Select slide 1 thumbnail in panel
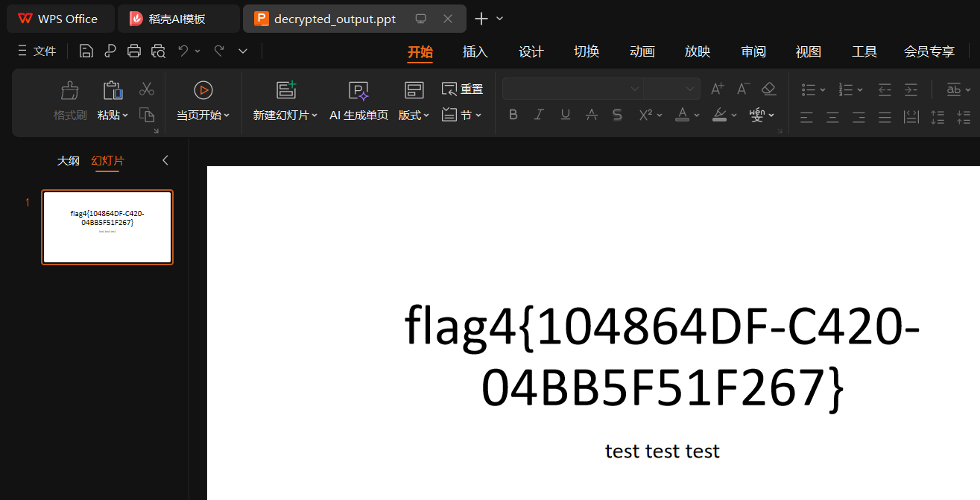980x500 pixels. pyautogui.click(x=107, y=227)
